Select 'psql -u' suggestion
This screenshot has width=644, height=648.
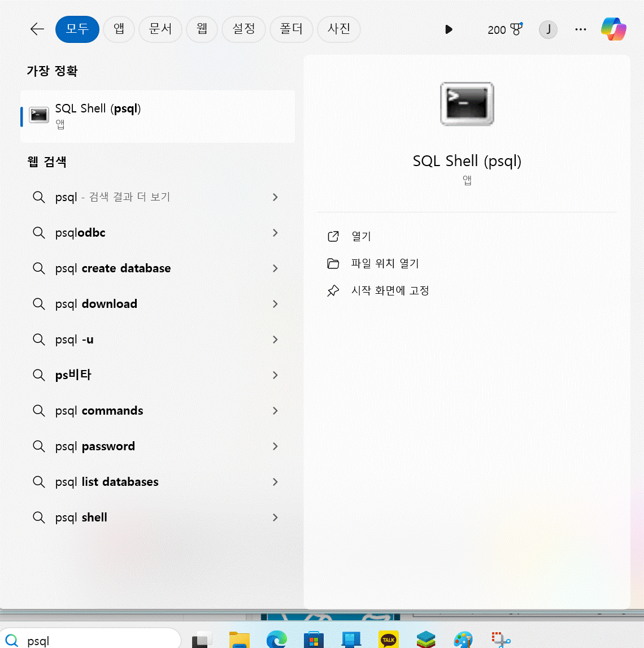[x=158, y=340]
